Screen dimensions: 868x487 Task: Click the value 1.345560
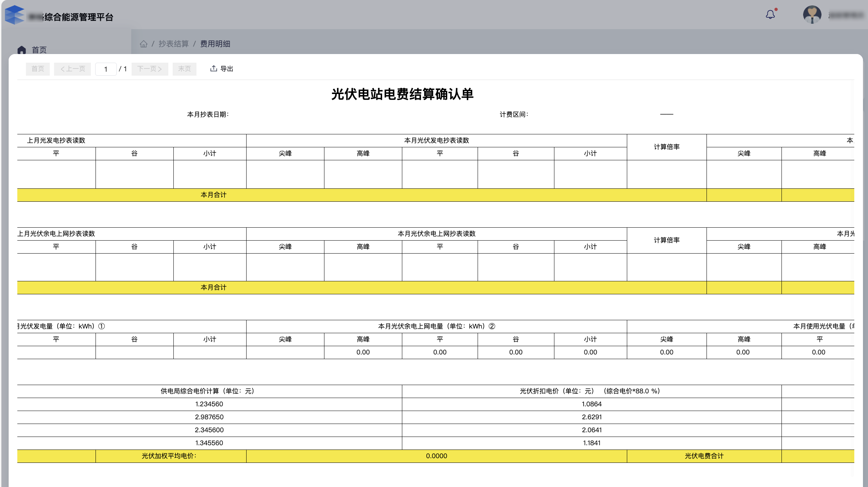(209, 443)
